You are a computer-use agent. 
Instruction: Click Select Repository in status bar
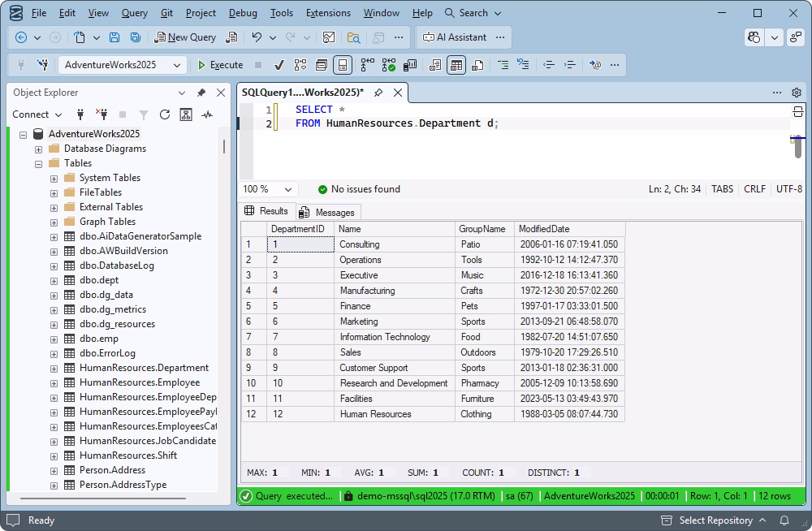[x=714, y=520]
